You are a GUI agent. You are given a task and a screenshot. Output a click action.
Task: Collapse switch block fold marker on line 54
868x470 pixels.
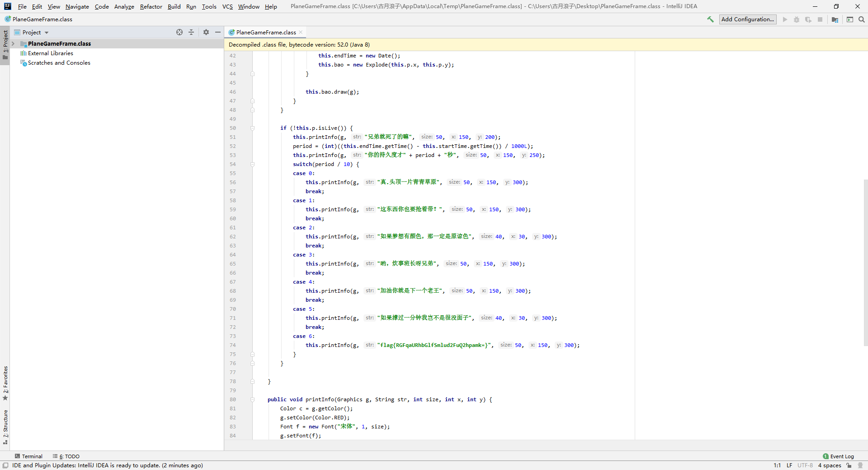pyautogui.click(x=253, y=164)
